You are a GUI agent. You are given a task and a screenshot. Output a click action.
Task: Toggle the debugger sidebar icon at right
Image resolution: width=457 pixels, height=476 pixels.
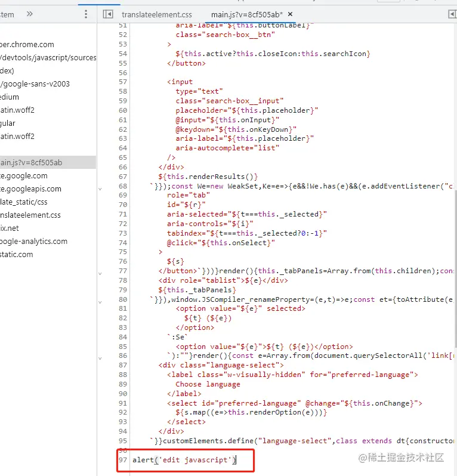coord(452,14)
